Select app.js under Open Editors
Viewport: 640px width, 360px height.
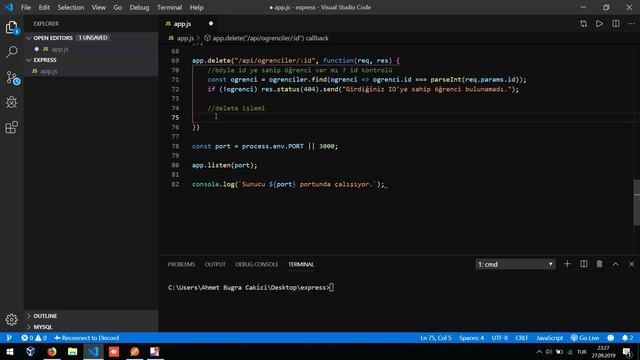92,49
